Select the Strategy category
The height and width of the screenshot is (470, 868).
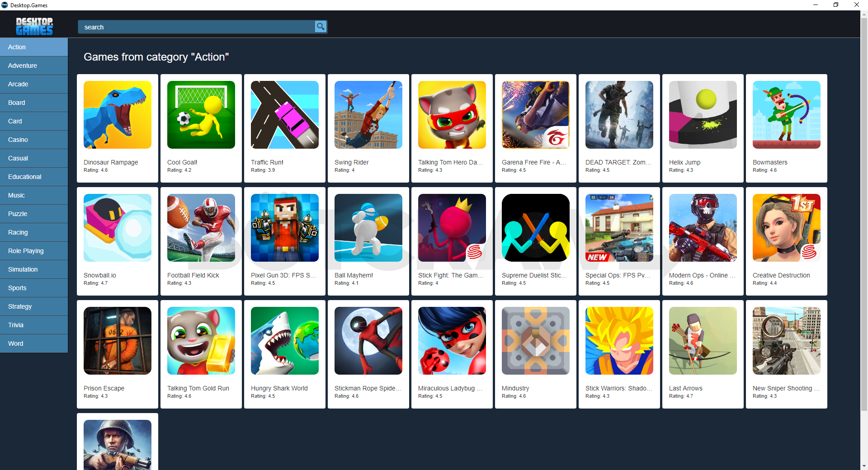(34, 306)
